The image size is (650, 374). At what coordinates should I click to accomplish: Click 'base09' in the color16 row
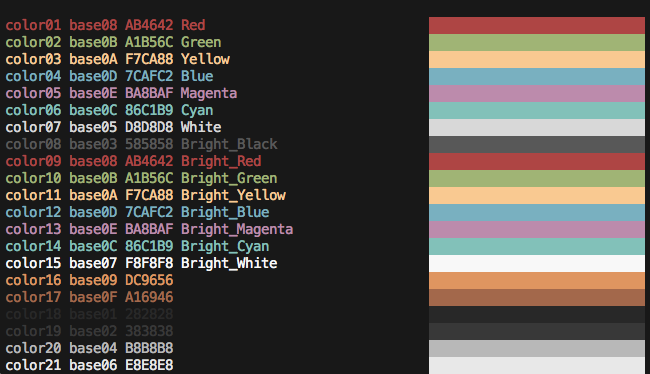[93, 280]
